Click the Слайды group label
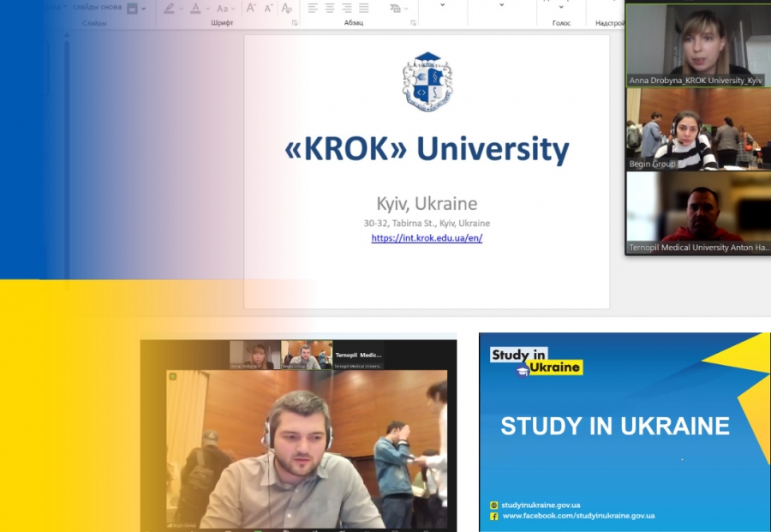This screenshot has height=532, width=771. coord(94,22)
